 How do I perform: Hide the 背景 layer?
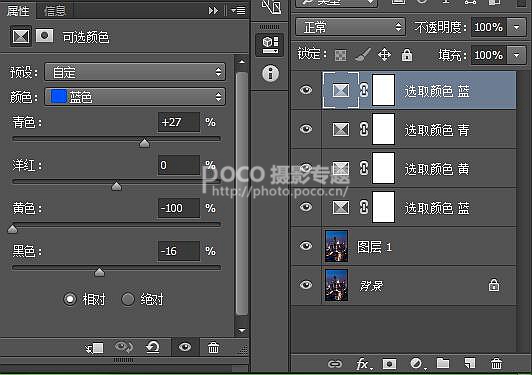click(x=306, y=285)
